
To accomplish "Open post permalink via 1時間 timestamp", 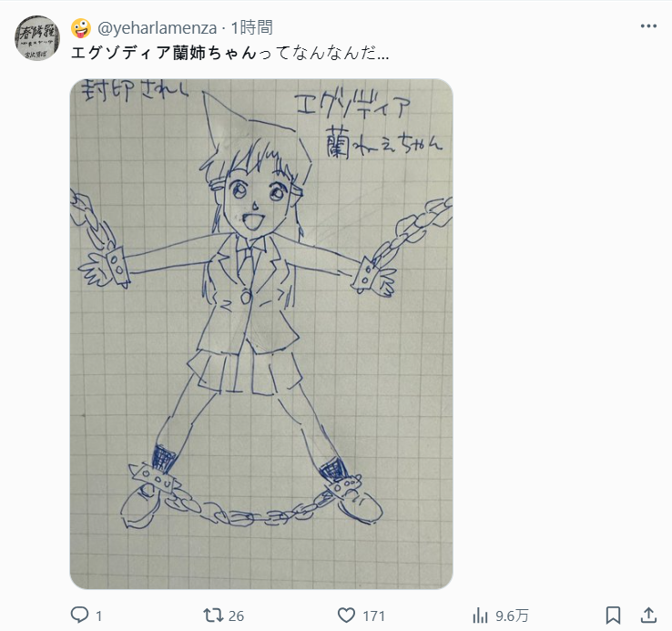I will 252,28.
